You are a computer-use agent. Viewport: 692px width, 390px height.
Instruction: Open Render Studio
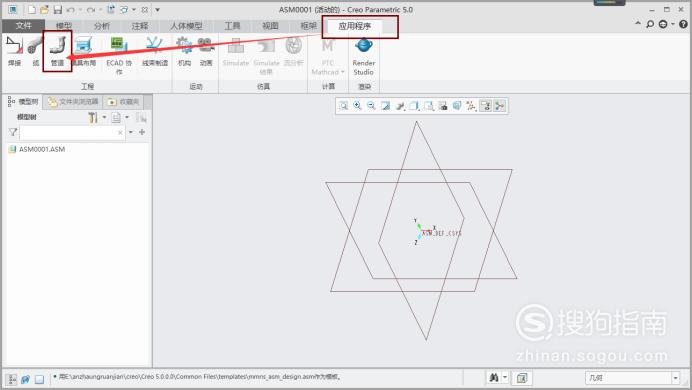point(364,56)
